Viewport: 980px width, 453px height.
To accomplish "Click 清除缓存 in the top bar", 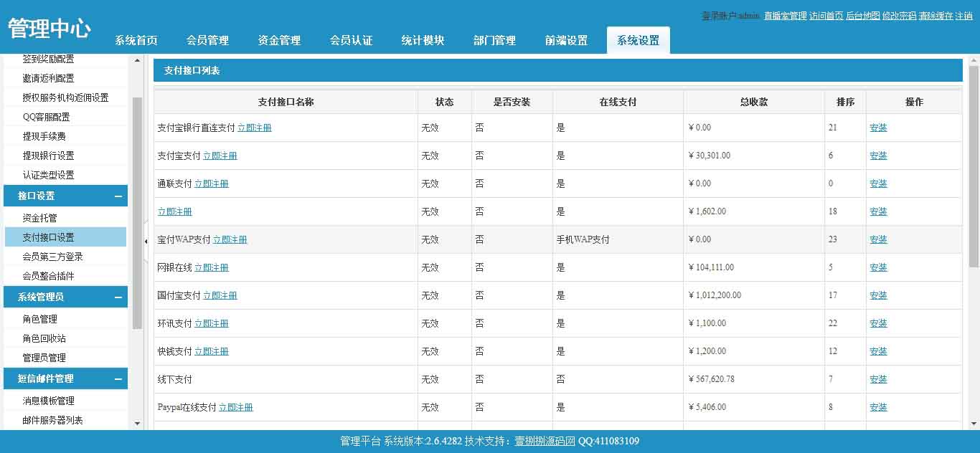I will tap(936, 16).
